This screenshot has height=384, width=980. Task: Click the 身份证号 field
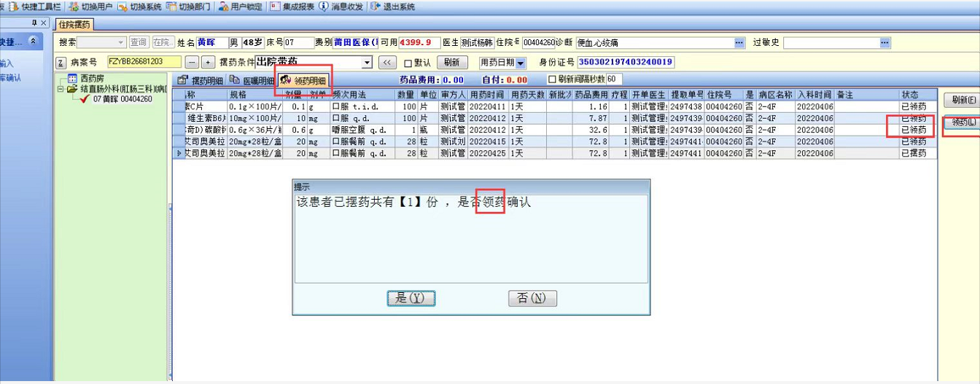point(626,63)
